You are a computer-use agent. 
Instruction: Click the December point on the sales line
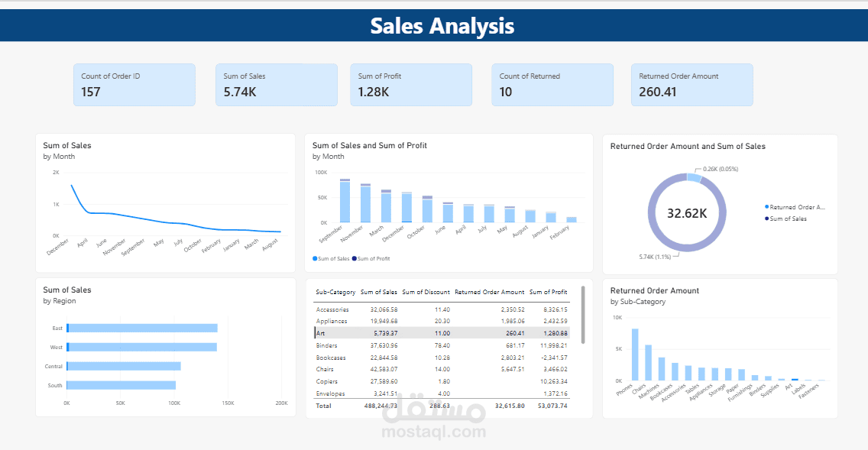pyautogui.click(x=71, y=186)
